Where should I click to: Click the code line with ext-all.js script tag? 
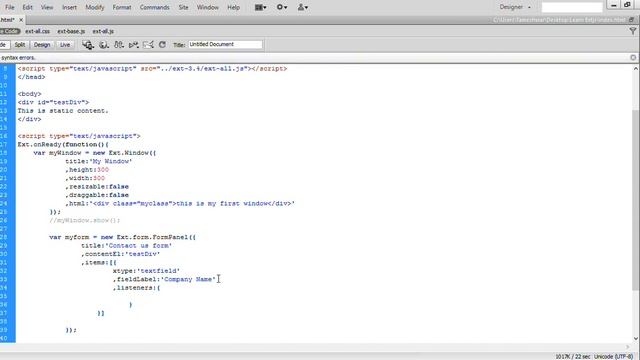click(152, 69)
